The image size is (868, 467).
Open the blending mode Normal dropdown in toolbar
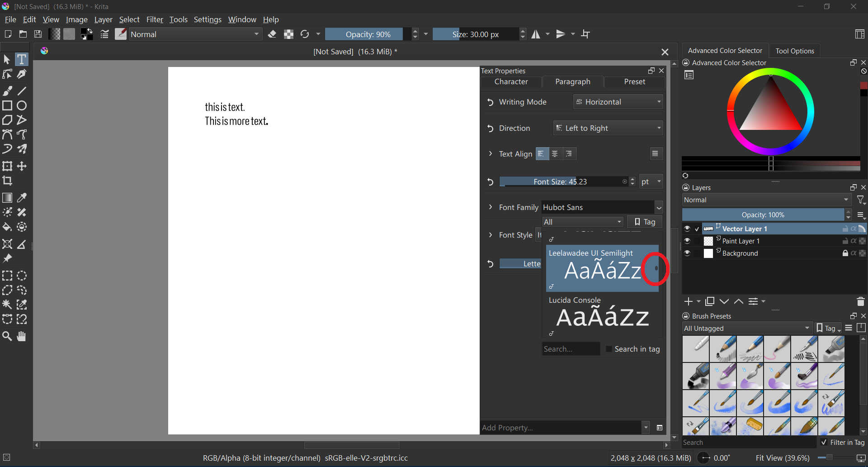195,34
